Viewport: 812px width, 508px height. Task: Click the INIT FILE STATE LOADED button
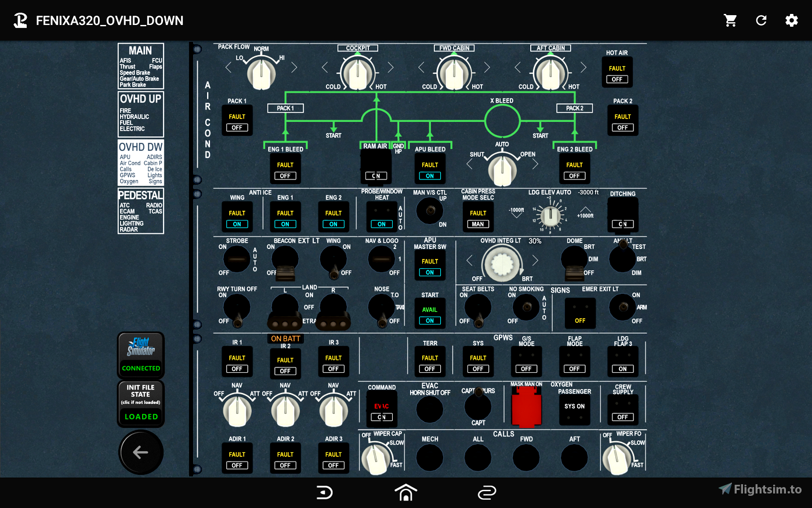tap(140, 403)
